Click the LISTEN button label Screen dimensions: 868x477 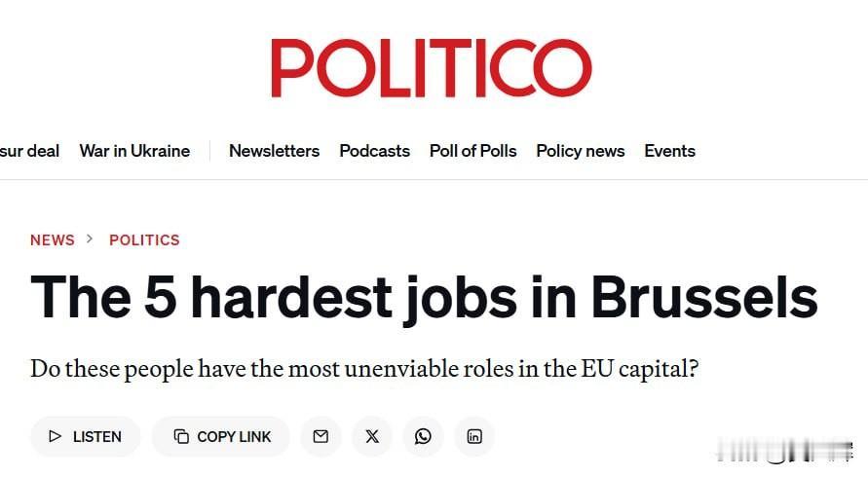click(x=97, y=437)
